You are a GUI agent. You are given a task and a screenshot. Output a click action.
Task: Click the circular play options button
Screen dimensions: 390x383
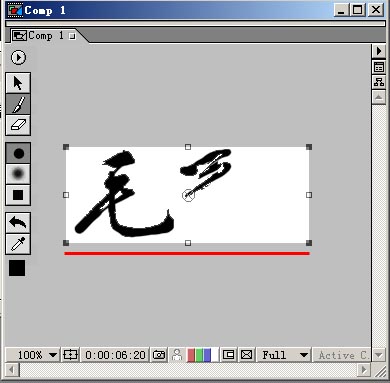click(x=18, y=57)
